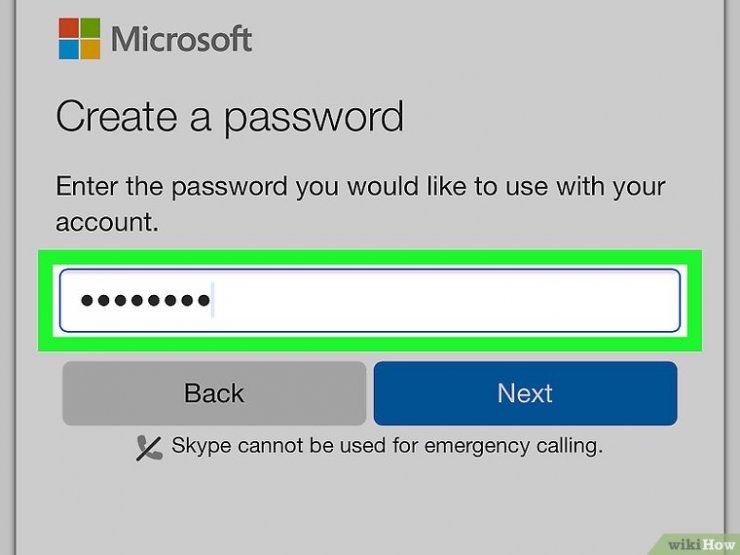Click the blue square of Microsoft logo

(x=68, y=50)
